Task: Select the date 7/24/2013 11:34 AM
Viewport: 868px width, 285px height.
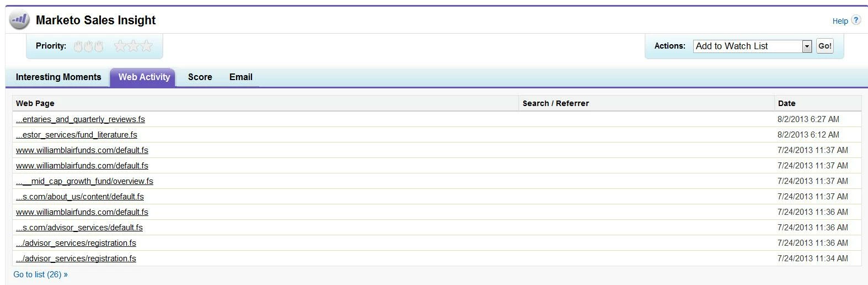Action: click(x=812, y=258)
